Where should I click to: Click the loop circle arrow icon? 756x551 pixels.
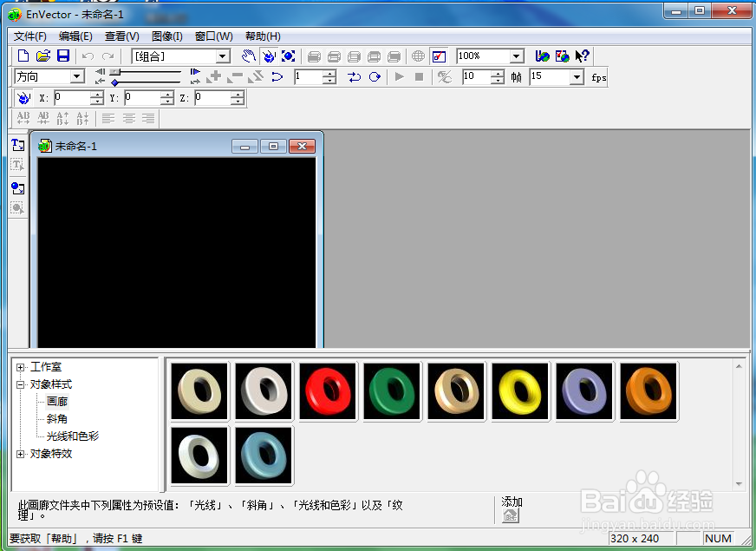(x=375, y=76)
